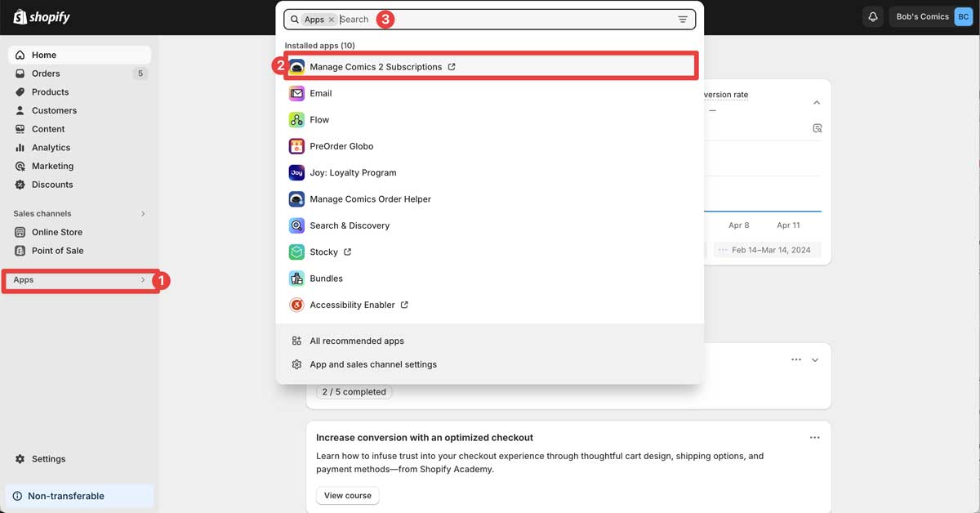Click Manage Comics 2 Subscriptions app icon
This screenshot has height=513, width=980.
point(296,67)
